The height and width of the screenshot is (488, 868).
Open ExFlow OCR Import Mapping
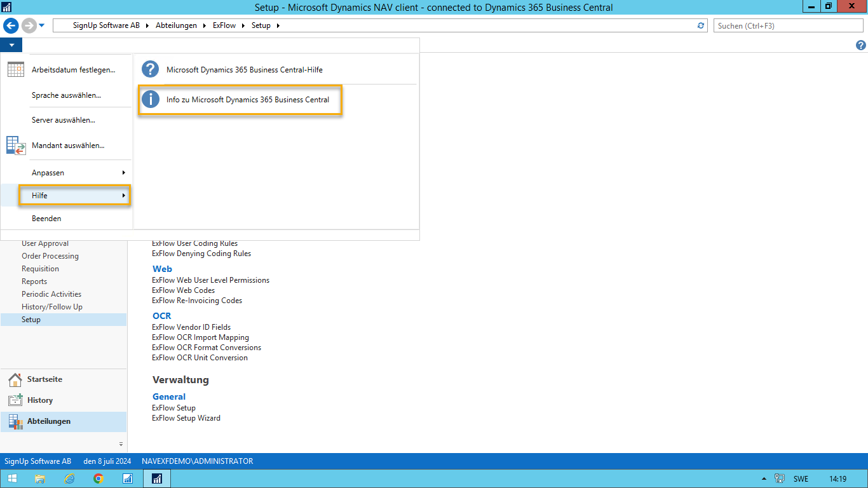click(x=201, y=337)
